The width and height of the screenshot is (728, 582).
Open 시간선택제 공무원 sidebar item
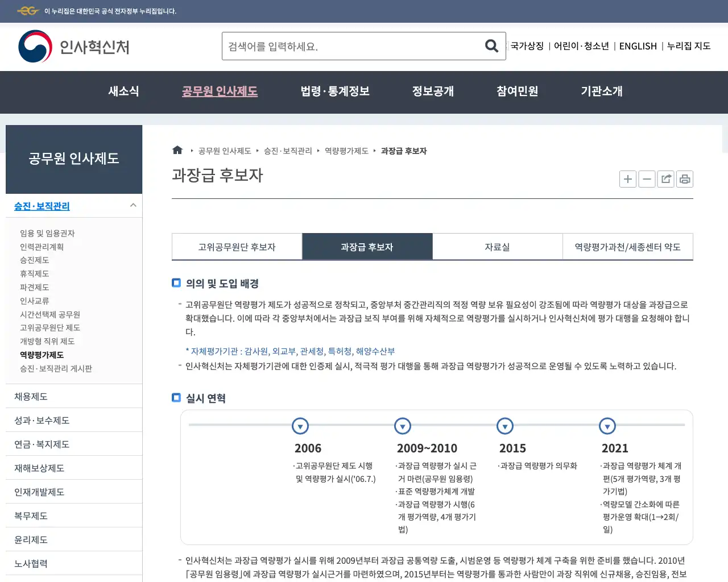point(50,314)
